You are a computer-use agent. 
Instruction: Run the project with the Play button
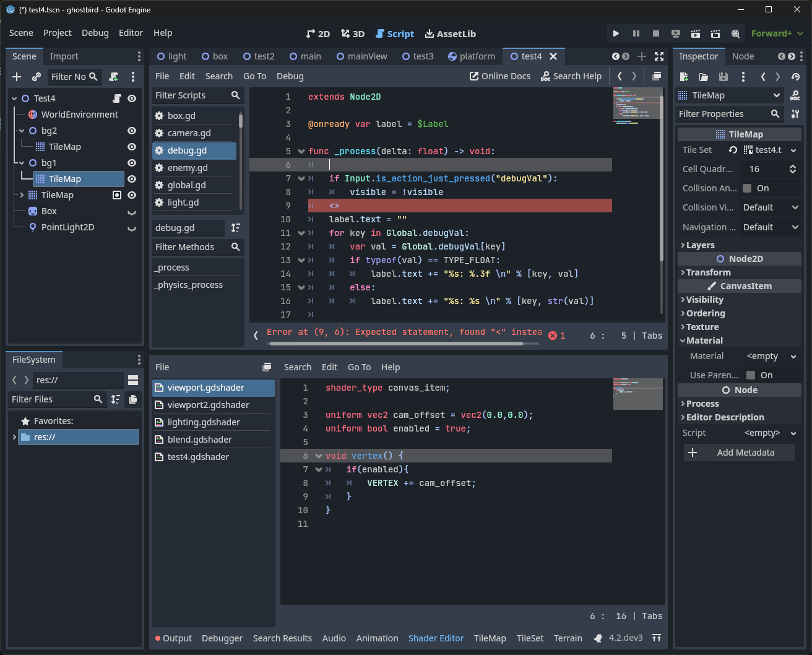click(x=615, y=33)
